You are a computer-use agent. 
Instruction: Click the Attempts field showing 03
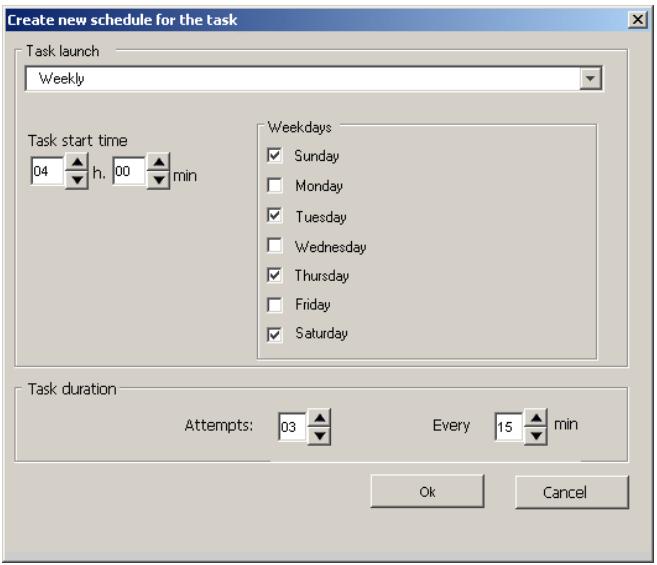(292, 427)
